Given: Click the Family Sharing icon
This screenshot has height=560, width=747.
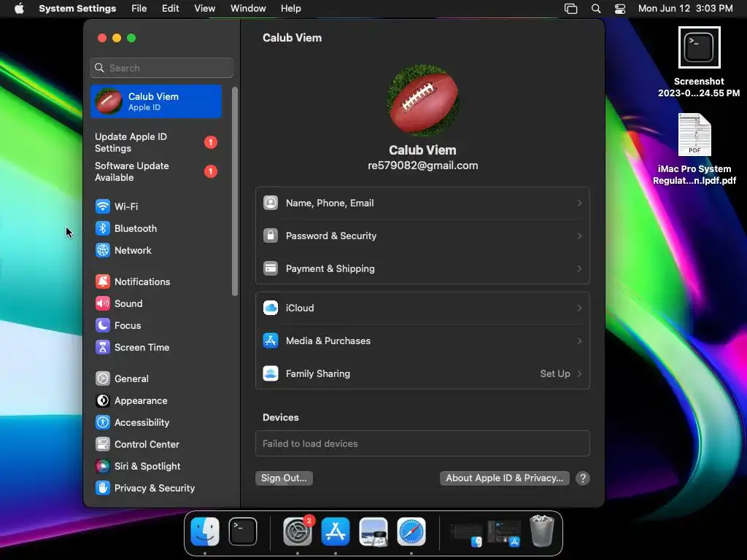Looking at the screenshot, I should click(271, 373).
